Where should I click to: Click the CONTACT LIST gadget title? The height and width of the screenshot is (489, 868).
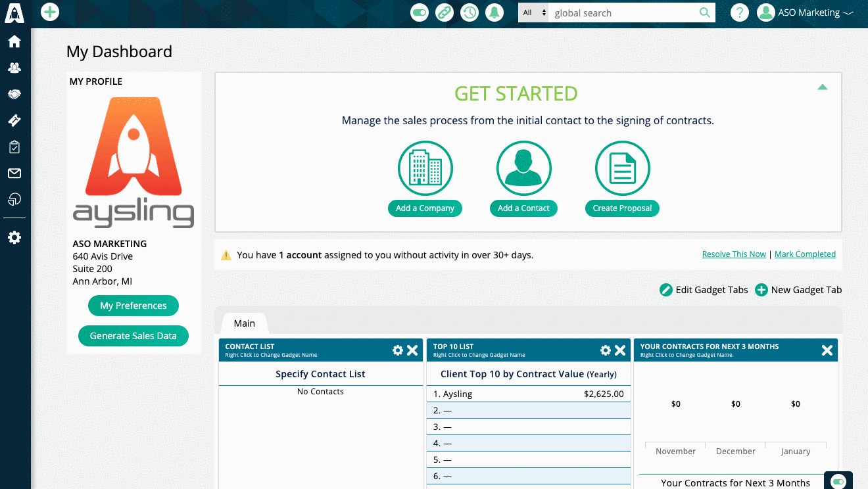250,346
